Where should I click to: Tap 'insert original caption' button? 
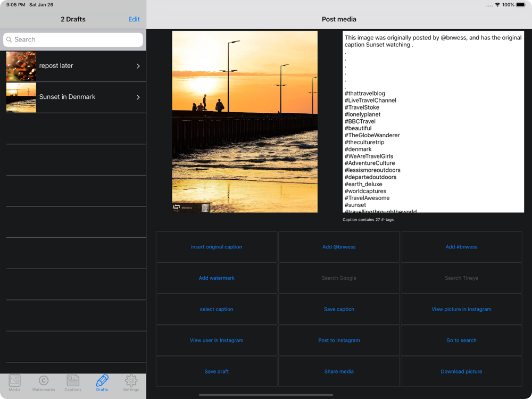(x=217, y=247)
